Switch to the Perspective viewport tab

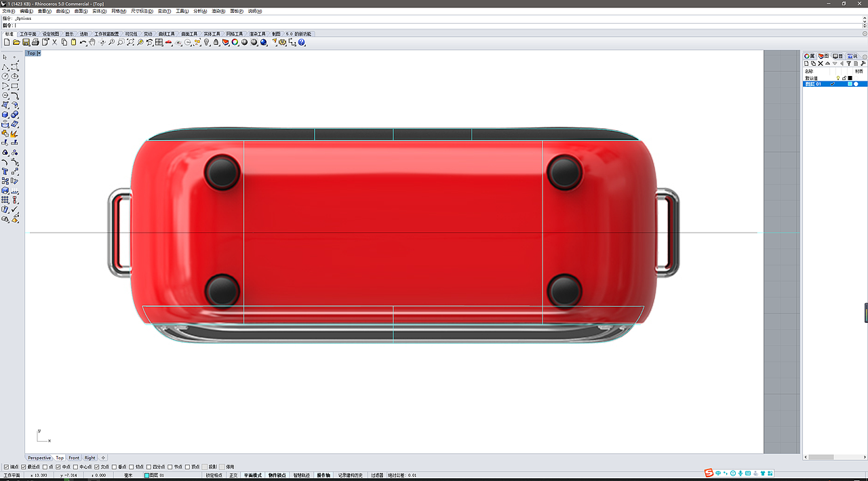click(x=39, y=458)
